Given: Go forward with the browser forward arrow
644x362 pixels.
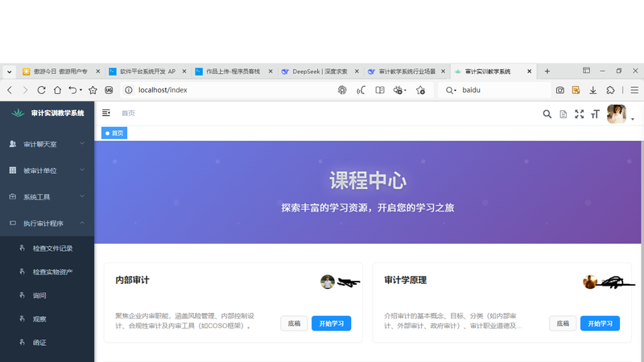Looking at the screenshot, I should (x=25, y=90).
